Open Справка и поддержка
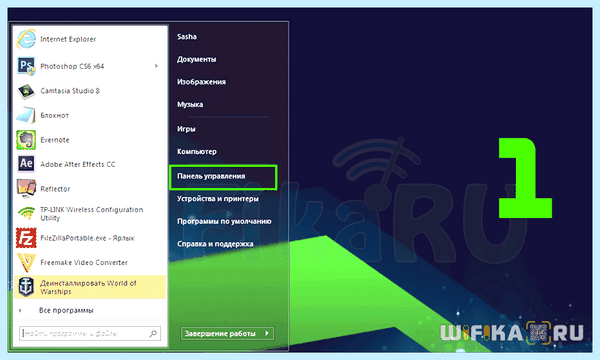Image resolution: width=600 pixels, height=360 pixels. (x=215, y=244)
